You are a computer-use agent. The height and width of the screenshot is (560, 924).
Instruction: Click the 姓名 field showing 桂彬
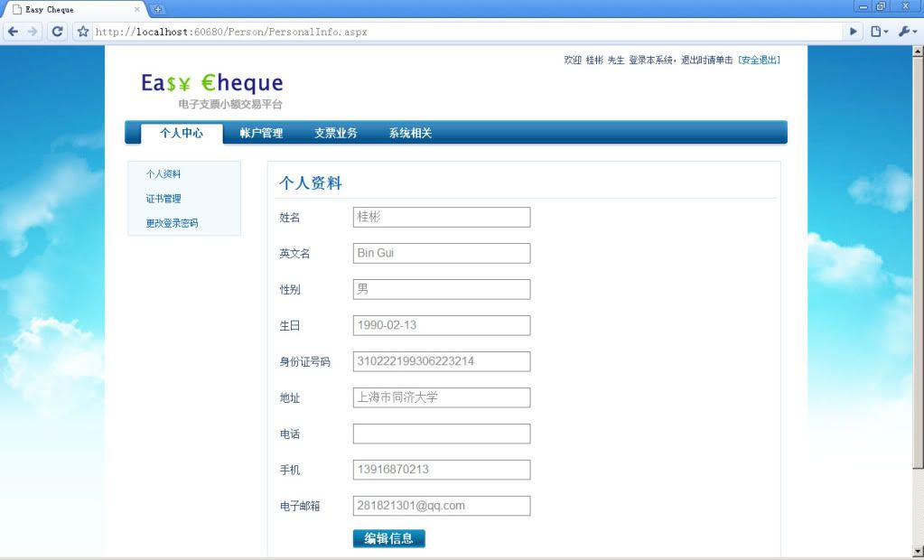(x=442, y=217)
